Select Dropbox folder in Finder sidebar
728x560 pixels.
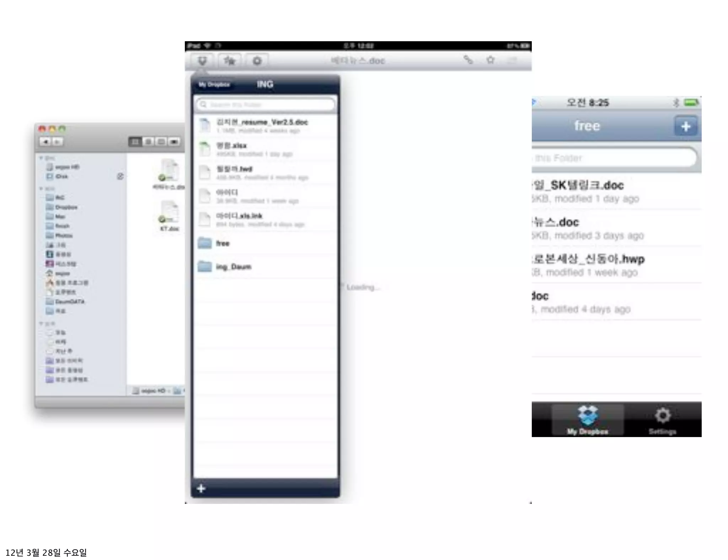pos(66,207)
